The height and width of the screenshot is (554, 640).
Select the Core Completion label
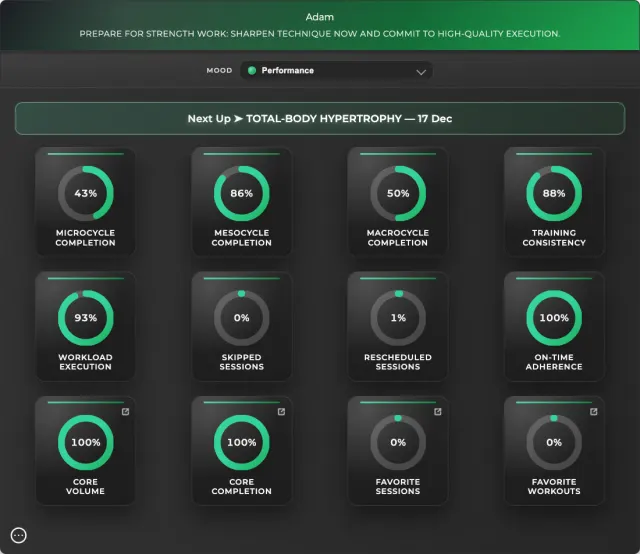pos(242,487)
